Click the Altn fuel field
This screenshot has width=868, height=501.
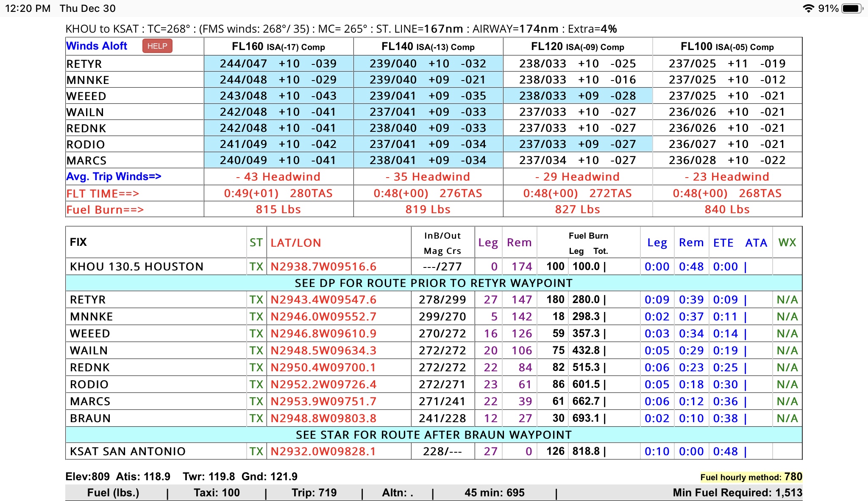[398, 493]
